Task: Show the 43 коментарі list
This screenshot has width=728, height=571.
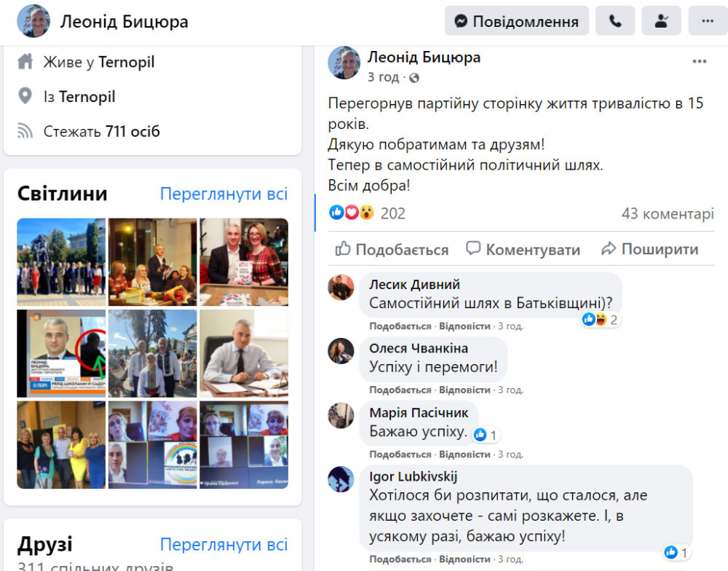Action: point(668,213)
